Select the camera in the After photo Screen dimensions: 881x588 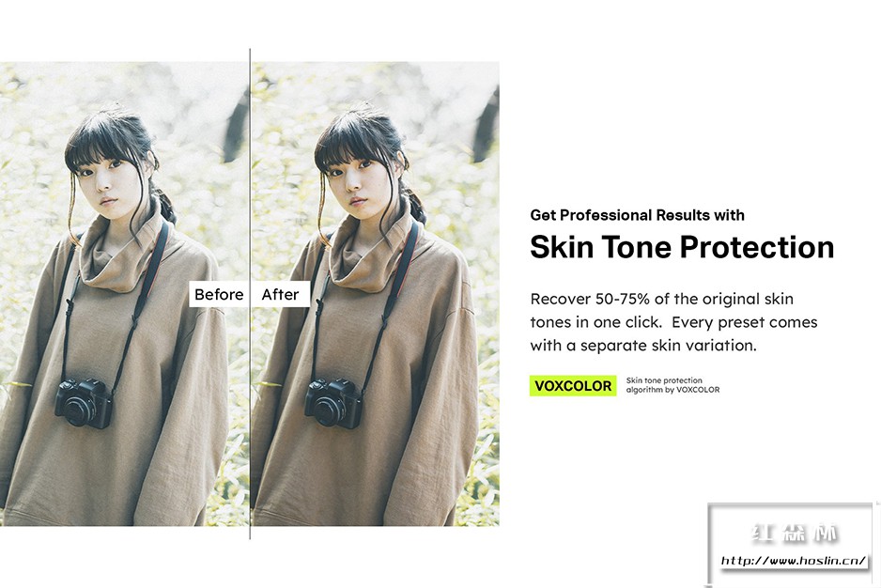click(x=333, y=403)
